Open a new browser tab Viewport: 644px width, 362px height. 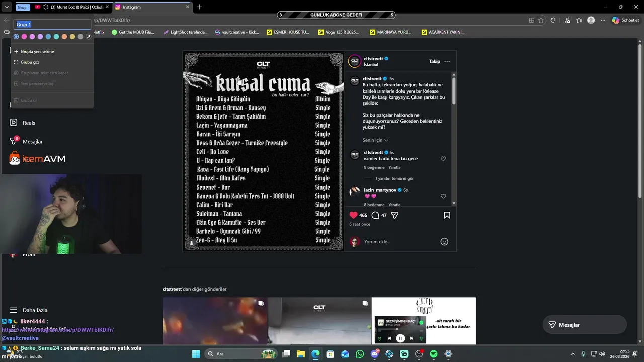coord(200,7)
